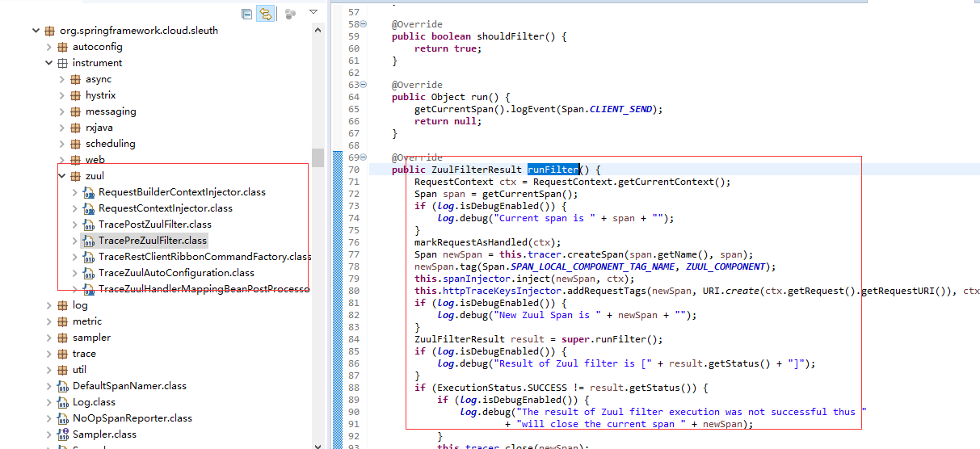Select Sampler.class in the tree

[105, 434]
